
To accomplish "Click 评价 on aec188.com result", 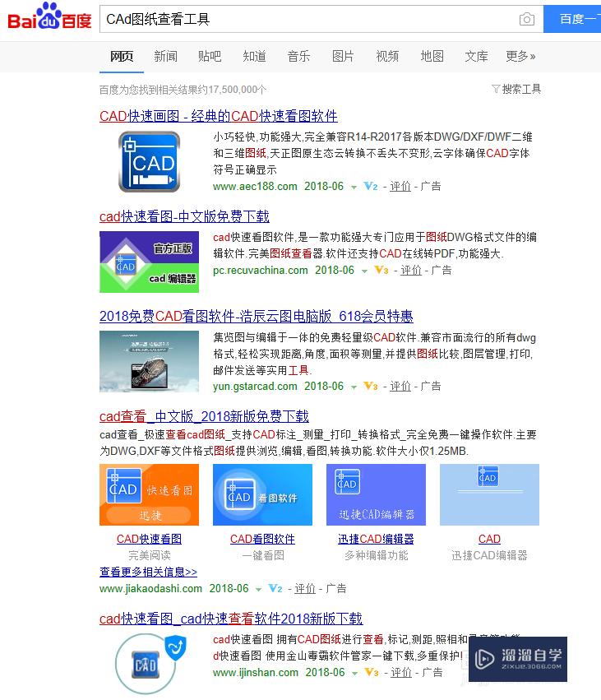I will pos(400,186).
